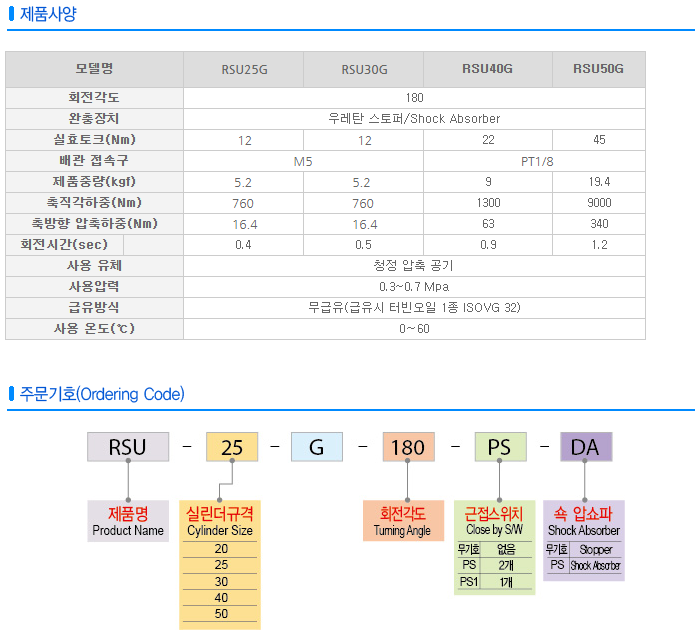Click the 축방향 압축하중(Nm) row label
The height and width of the screenshot is (637, 700).
pos(94,223)
